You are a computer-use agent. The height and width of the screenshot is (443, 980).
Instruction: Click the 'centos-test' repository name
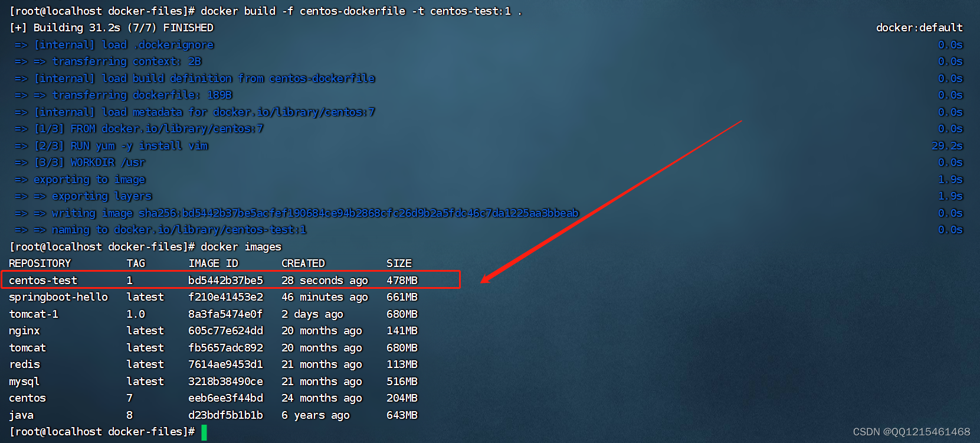pyautogui.click(x=43, y=281)
